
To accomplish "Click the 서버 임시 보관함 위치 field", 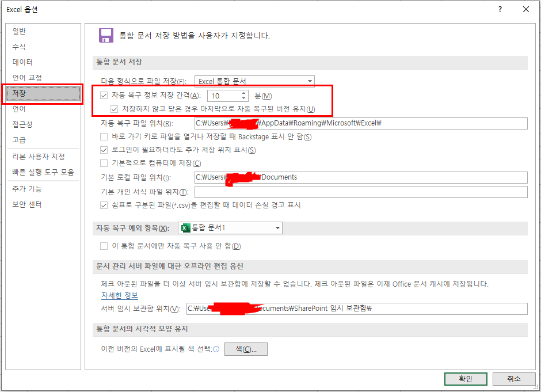I will pos(357,309).
